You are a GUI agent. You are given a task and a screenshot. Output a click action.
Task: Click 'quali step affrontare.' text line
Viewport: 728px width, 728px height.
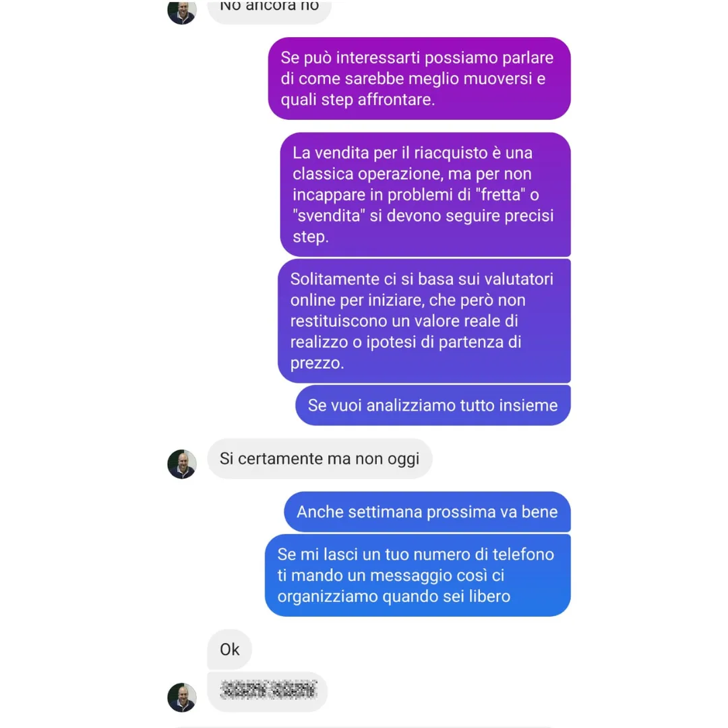coord(357,100)
